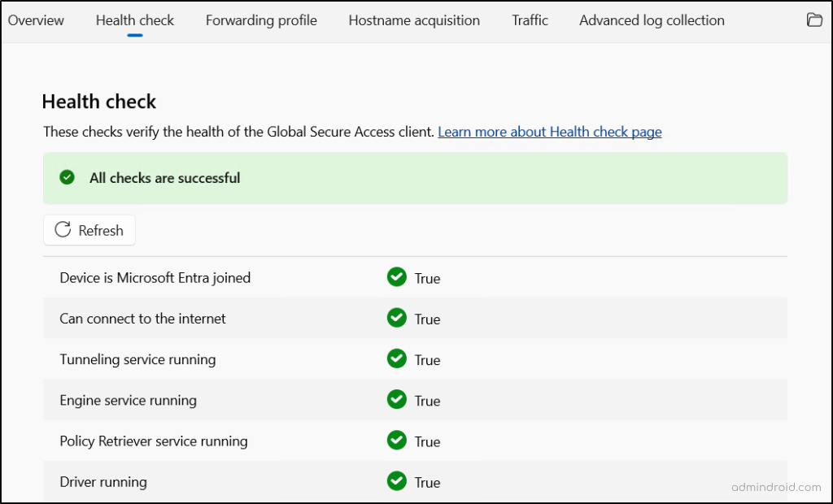Click checkmark icon for Microsoft Entra joined
Viewport: 833px width, 504px height.
[396, 277]
